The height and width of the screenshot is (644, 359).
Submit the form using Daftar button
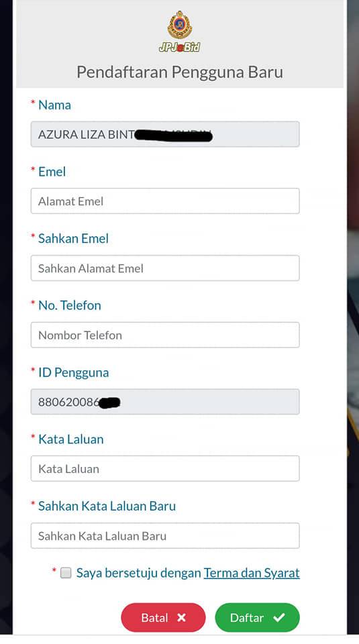[257, 617]
